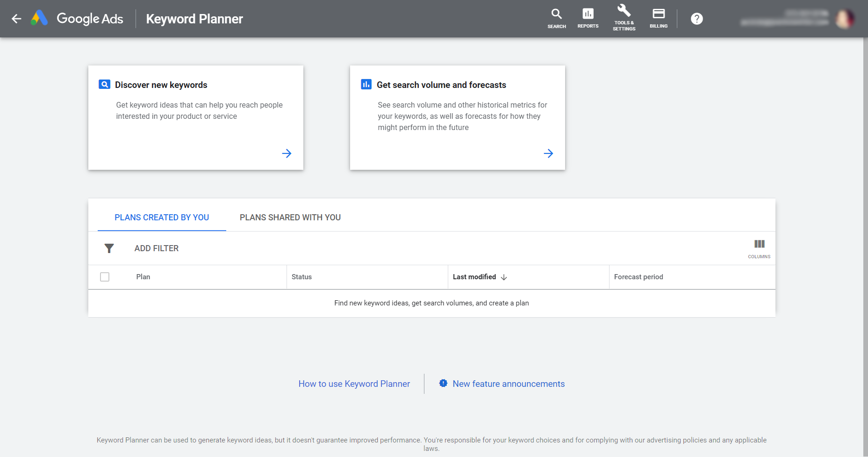Open the Help question mark
Screen dimensions: 868x457
pos(697,19)
